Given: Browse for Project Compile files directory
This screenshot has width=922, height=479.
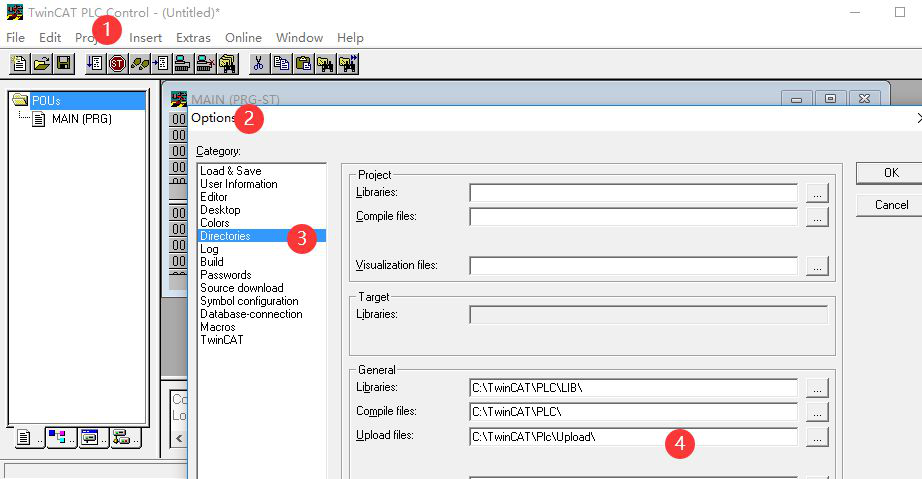Looking at the screenshot, I should 817,217.
